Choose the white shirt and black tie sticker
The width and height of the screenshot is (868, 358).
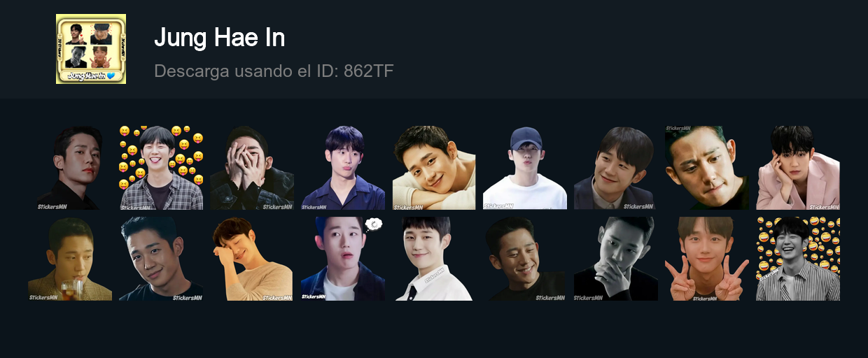click(434, 259)
